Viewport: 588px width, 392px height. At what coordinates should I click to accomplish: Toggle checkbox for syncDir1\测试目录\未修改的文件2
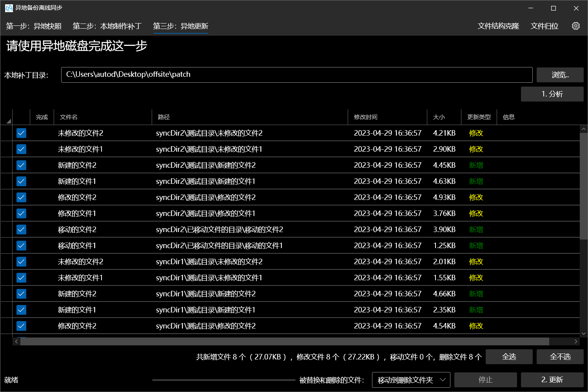(22, 262)
